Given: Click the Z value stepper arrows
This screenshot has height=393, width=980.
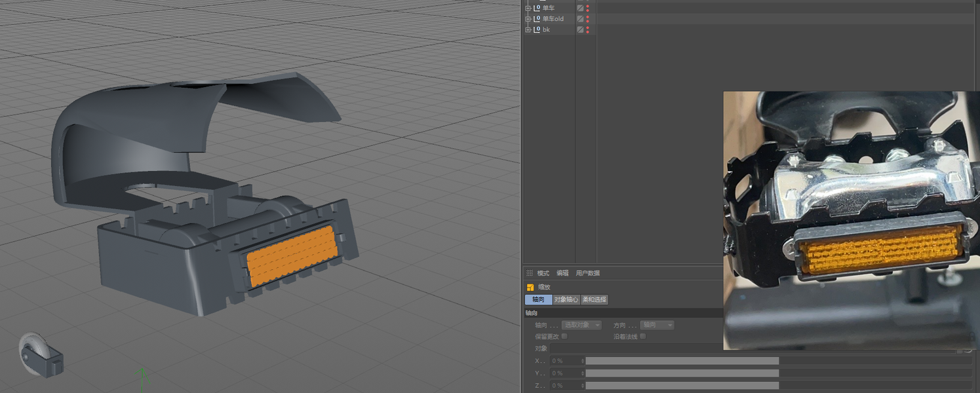Looking at the screenshot, I should (583, 386).
